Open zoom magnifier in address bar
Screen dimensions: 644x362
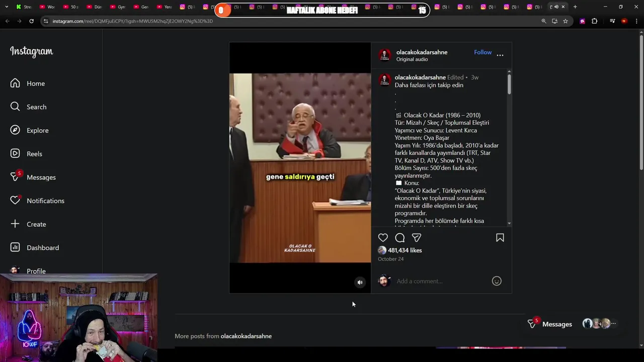544,21
